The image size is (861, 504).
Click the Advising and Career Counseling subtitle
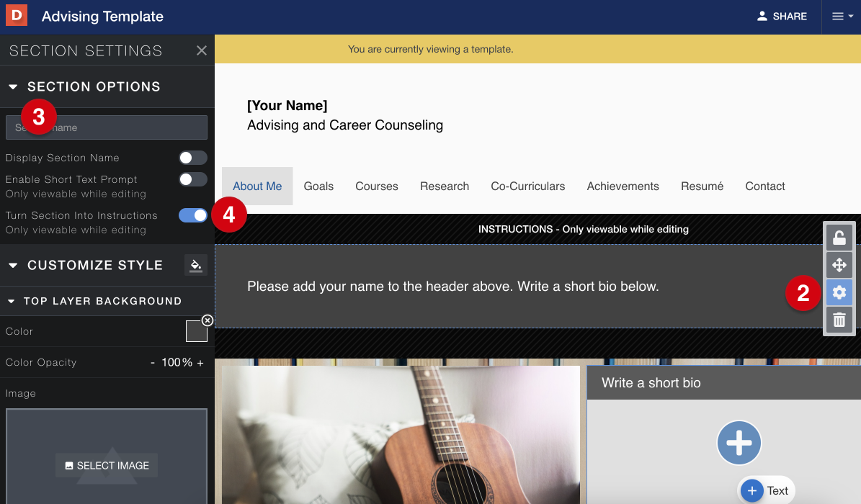pos(345,125)
